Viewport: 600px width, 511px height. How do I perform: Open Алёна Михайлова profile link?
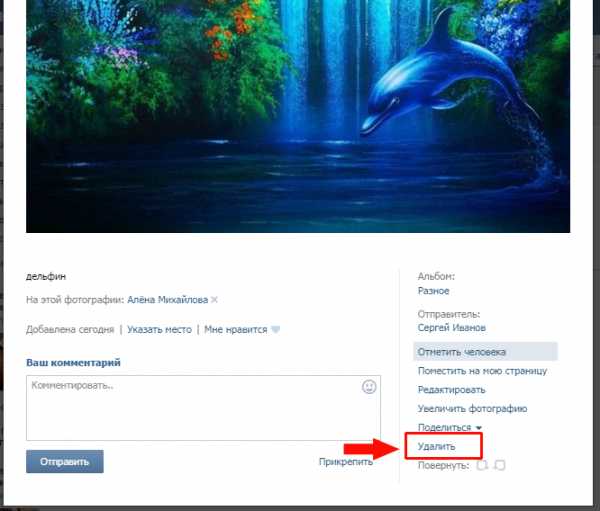[168, 300]
